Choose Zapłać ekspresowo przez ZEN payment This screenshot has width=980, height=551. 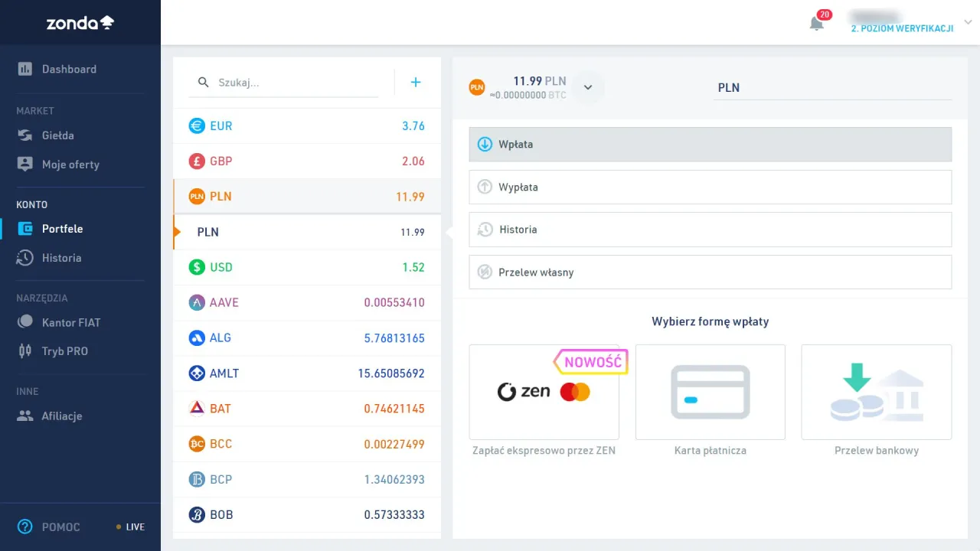(544, 393)
